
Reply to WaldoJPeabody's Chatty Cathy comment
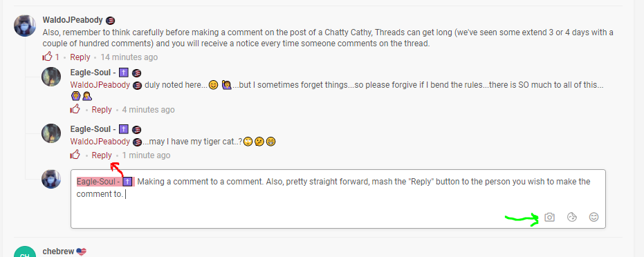coord(80,57)
